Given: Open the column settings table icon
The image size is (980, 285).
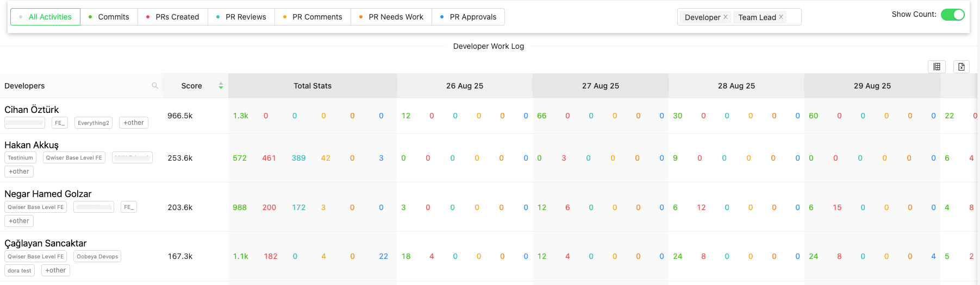Looking at the screenshot, I should 937,67.
